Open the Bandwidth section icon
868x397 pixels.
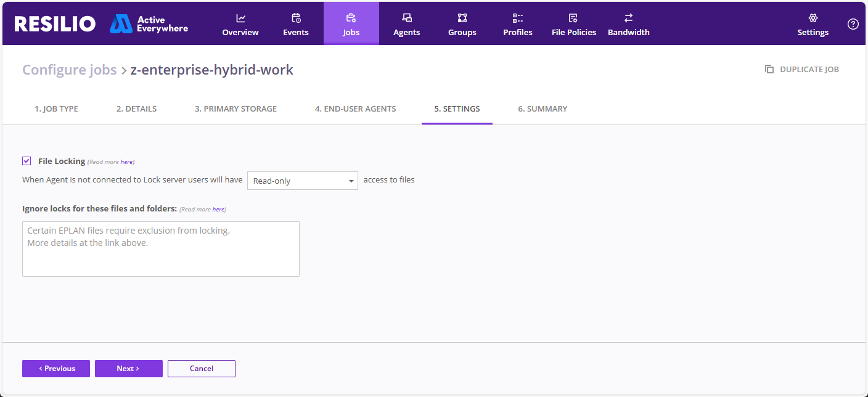pyautogui.click(x=629, y=18)
